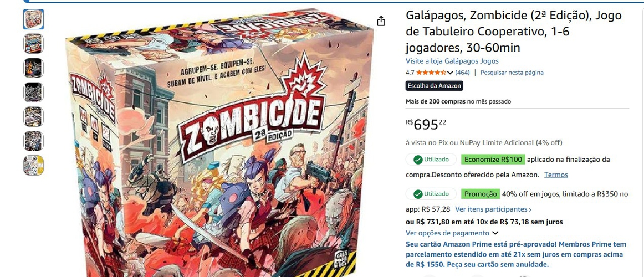Click the Escolha da Amazon badge
Viewport: 644px width, 277px height.
coord(435,86)
